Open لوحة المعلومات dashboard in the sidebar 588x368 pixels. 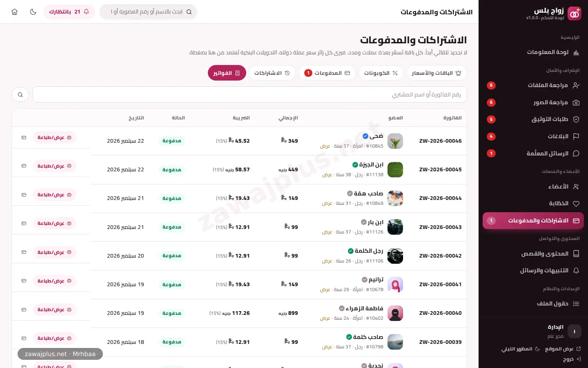click(x=533, y=52)
